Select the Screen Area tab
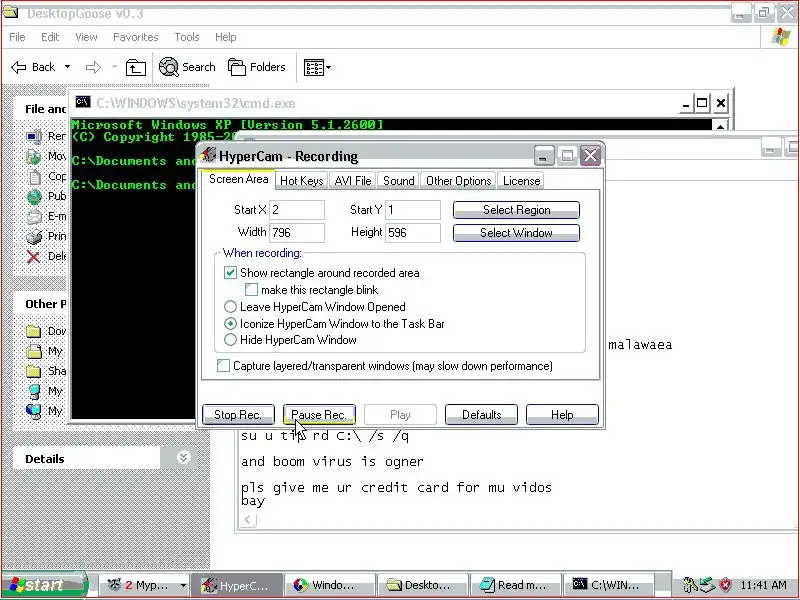The width and height of the screenshot is (800, 600). pyautogui.click(x=238, y=179)
